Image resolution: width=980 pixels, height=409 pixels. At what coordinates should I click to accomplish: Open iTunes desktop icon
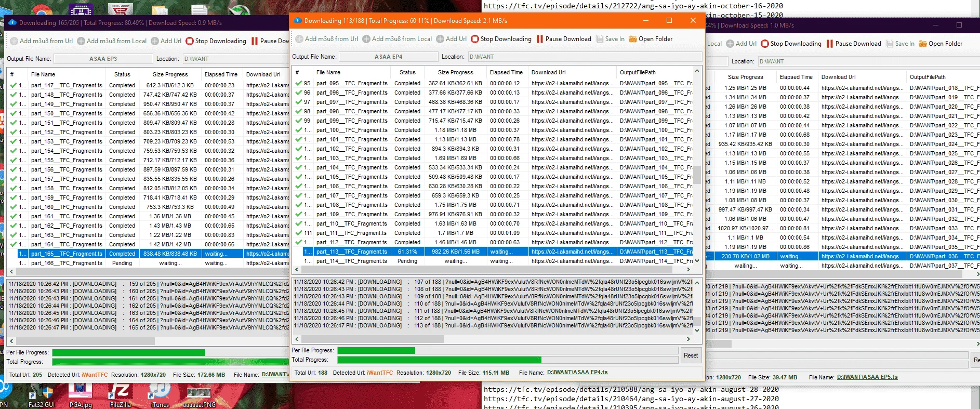[x=160, y=394]
